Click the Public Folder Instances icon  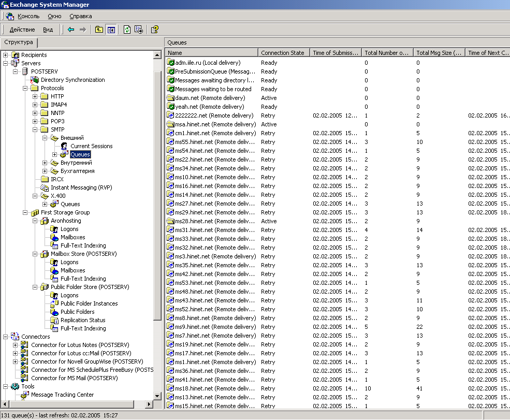54,303
